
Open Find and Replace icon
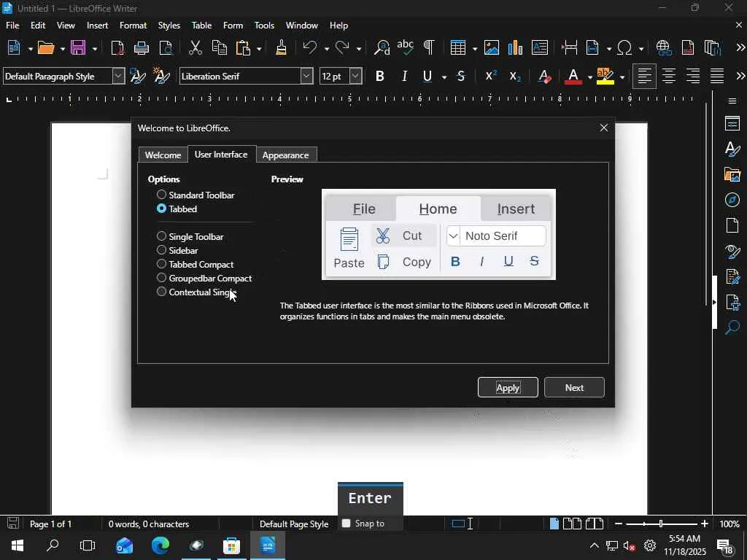(382, 47)
